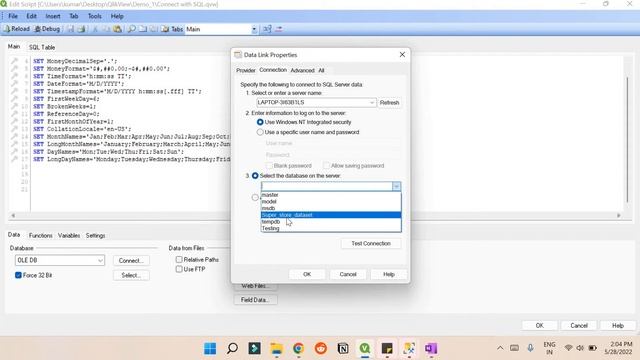Collapse the database list dropdown arrow
Image resolution: width=640 pixels, height=360 pixels.
(396, 187)
